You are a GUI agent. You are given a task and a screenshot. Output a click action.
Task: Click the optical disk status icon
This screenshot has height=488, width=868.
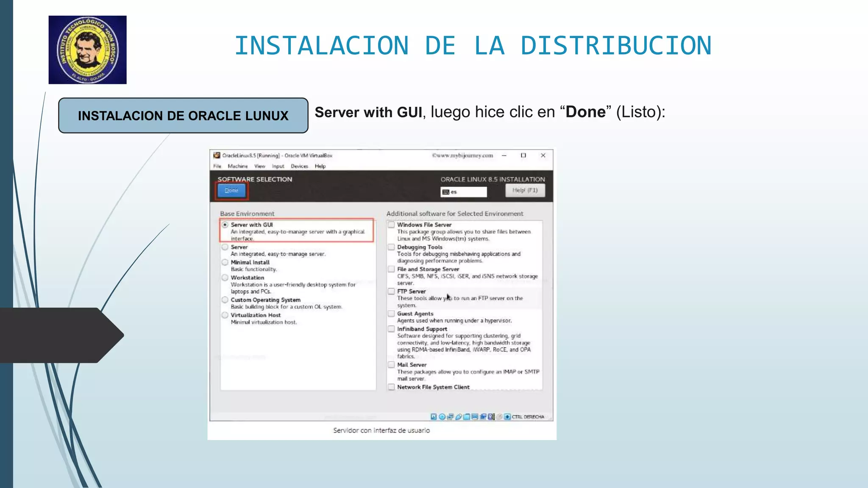coord(442,417)
